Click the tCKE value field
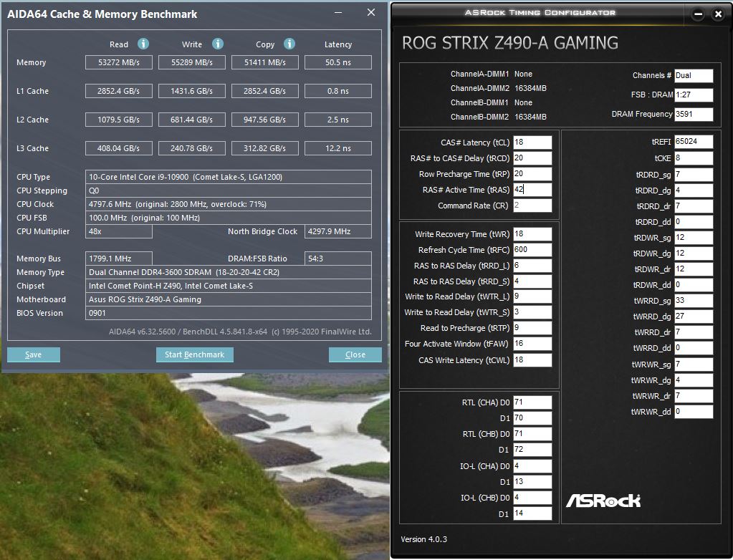Image resolution: width=733 pixels, height=560 pixels. (x=694, y=158)
